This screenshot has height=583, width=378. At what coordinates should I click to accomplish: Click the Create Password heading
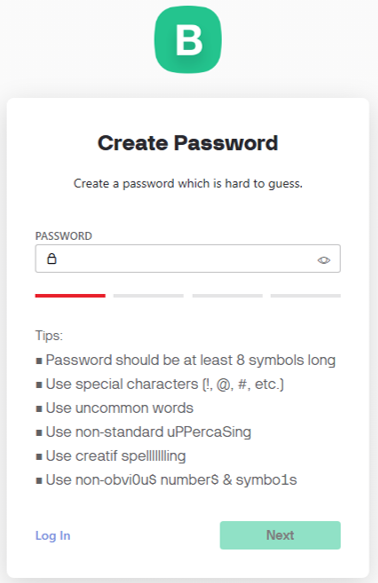pyautogui.click(x=188, y=143)
